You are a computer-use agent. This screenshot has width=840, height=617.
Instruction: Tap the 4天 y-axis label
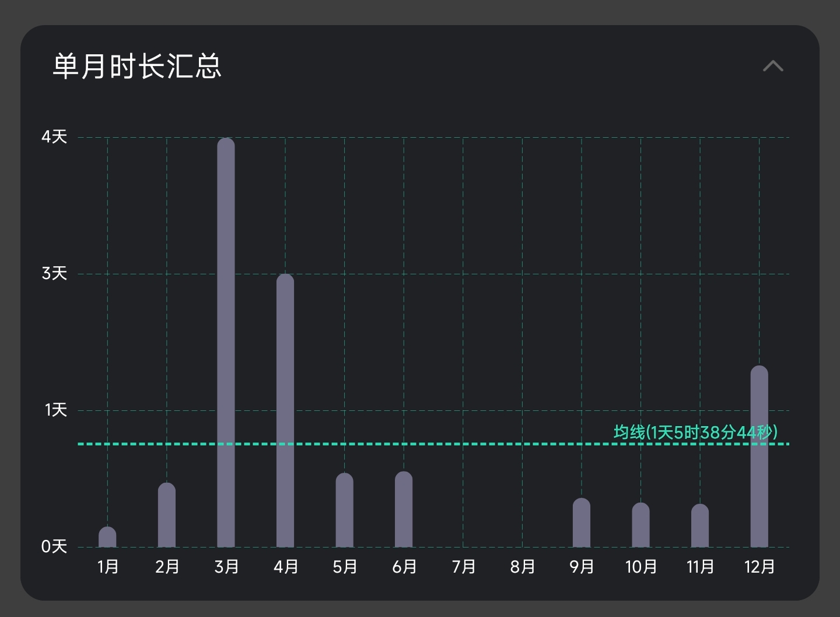pyautogui.click(x=54, y=137)
